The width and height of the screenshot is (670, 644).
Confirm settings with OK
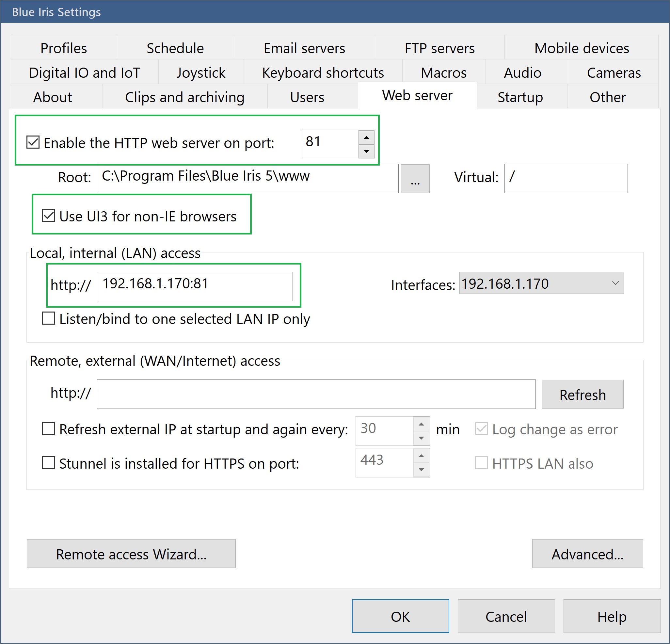coord(400,616)
